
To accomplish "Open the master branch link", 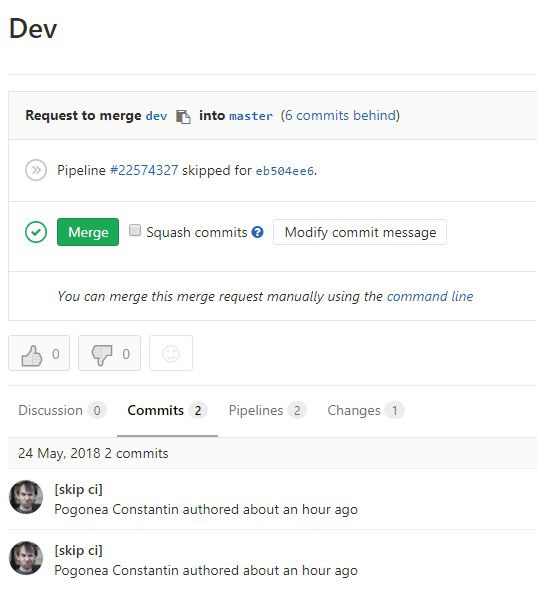I will [x=251, y=116].
